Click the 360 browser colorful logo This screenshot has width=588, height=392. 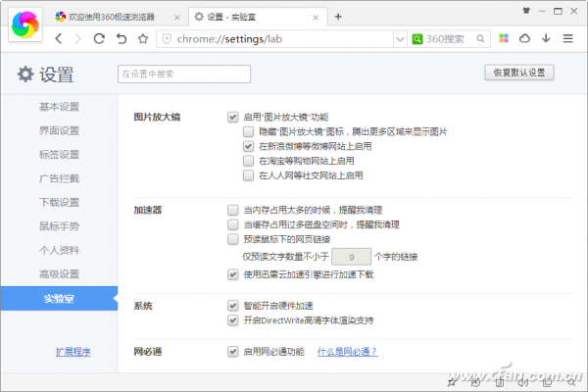25,24
